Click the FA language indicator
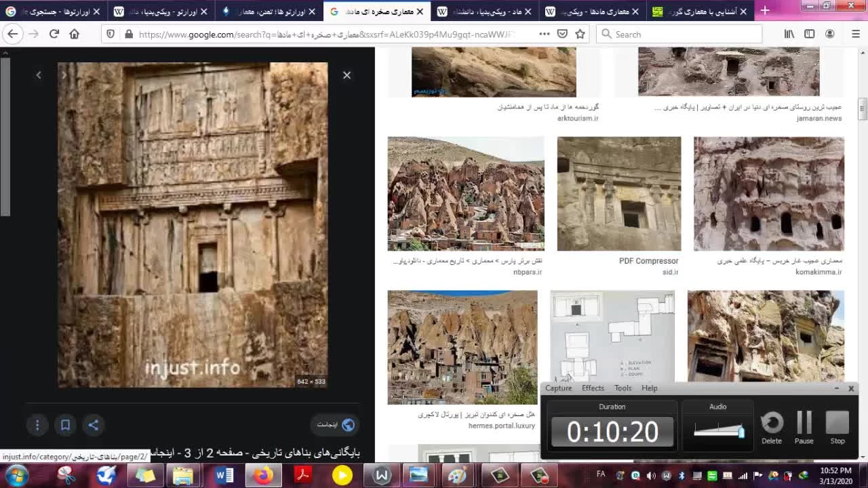The width and height of the screenshot is (868, 488). 601,474
